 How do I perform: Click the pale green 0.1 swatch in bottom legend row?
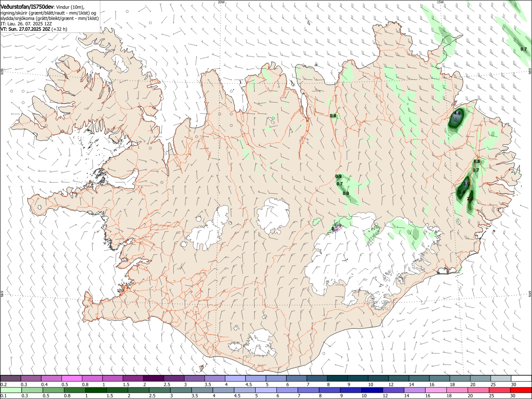click(x=11, y=390)
